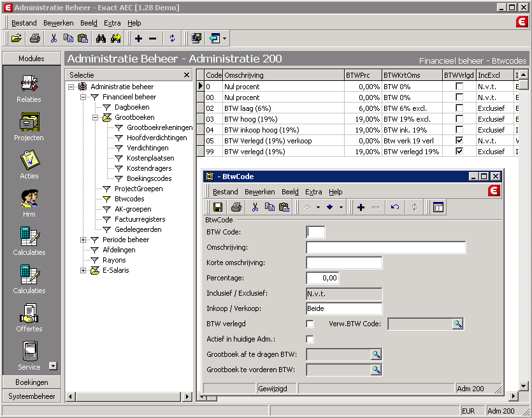Close the Selectie panel
The width and height of the screenshot is (532, 418).
point(187,75)
